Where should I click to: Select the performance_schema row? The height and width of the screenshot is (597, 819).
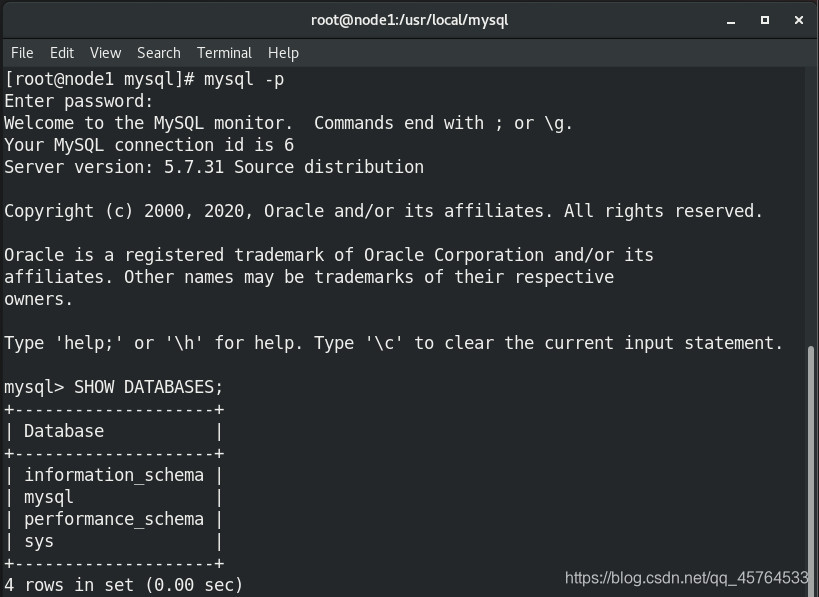pyautogui.click(x=114, y=519)
